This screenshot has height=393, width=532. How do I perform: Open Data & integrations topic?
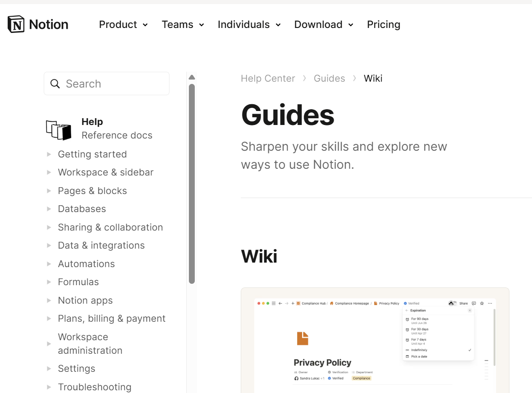[x=101, y=245]
